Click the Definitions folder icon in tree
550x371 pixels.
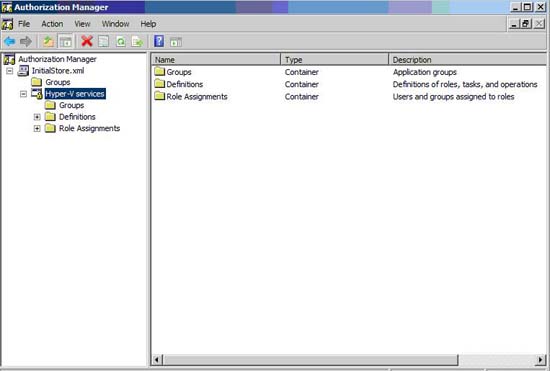pos(50,117)
